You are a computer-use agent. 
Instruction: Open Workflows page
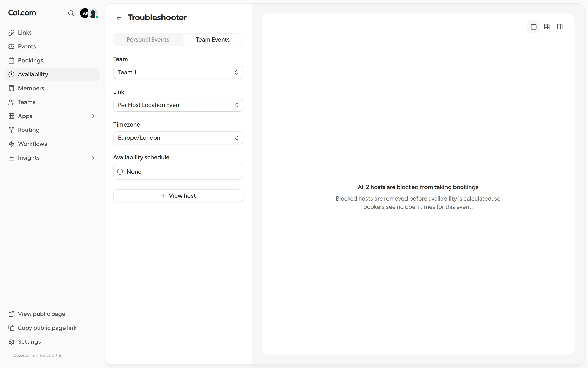(52, 144)
